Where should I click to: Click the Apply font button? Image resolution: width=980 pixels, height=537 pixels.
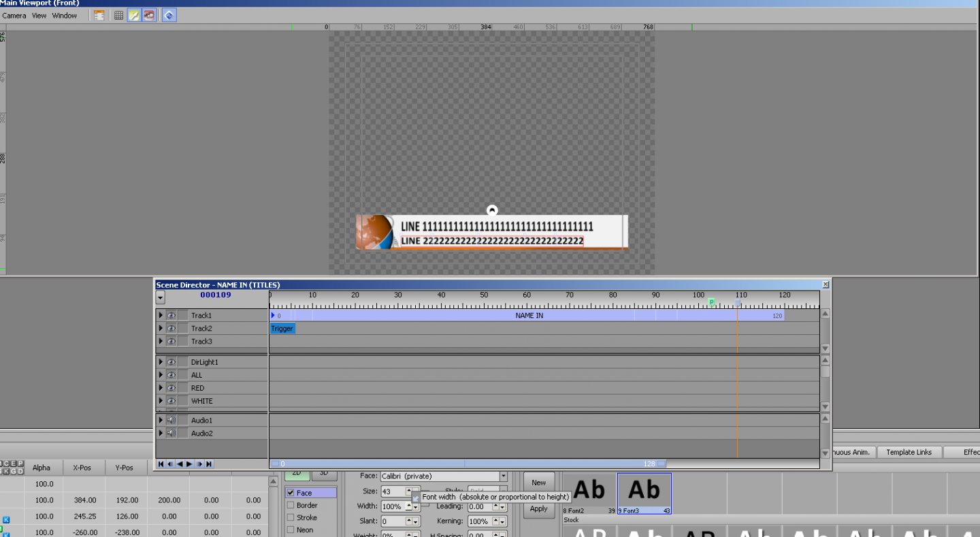click(x=539, y=508)
